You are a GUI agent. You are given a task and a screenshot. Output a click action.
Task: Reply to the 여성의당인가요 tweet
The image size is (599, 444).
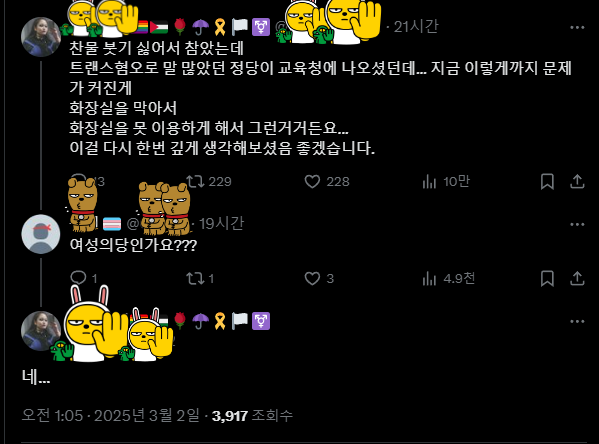tap(84, 279)
